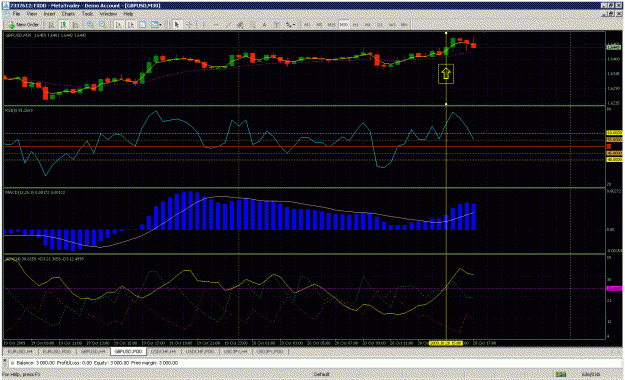Zoom out on the chart
This screenshot has width=625, height=380.
(x=102, y=25)
